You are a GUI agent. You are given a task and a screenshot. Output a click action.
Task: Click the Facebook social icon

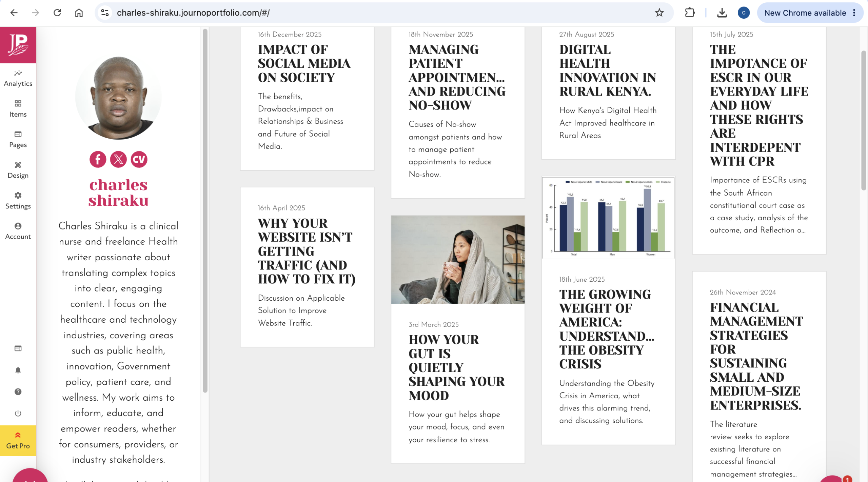pyautogui.click(x=98, y=159)
